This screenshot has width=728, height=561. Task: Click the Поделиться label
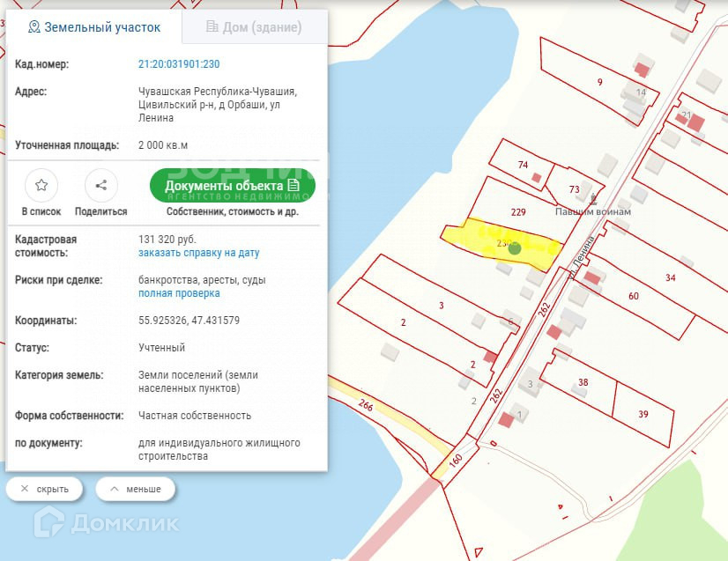(x=100, y=211)
